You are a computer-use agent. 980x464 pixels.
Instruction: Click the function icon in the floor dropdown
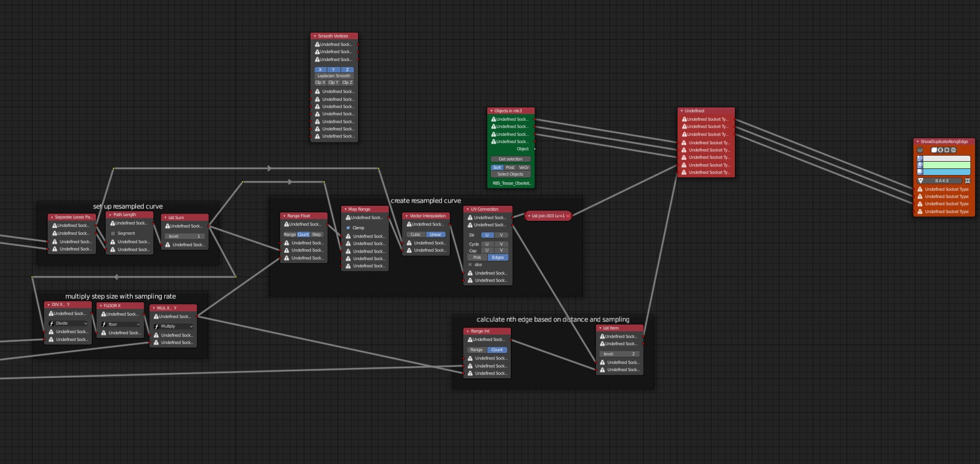[x=104, y=325]
